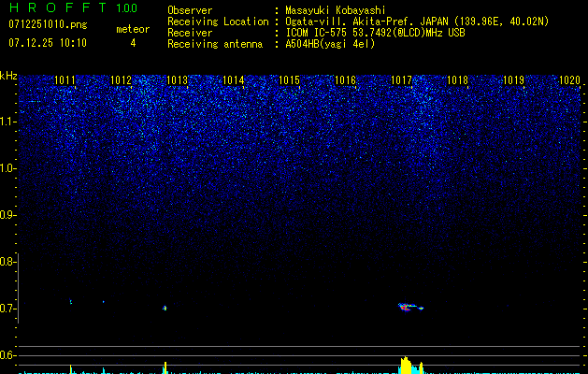Click the Ogata-vill. Akita-Pref. JAPAN location text
The height and width of the screenshot is (374, 588).
[x=417, y=22]
